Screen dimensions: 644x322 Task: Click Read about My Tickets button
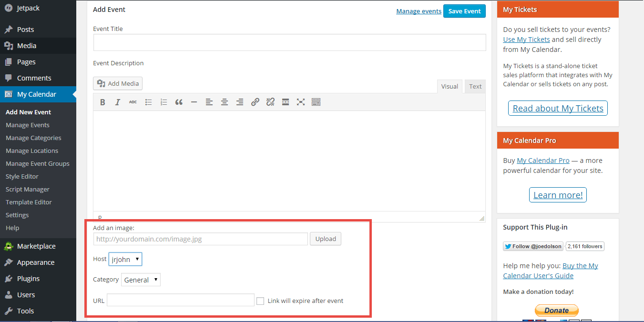click(558, 108)
